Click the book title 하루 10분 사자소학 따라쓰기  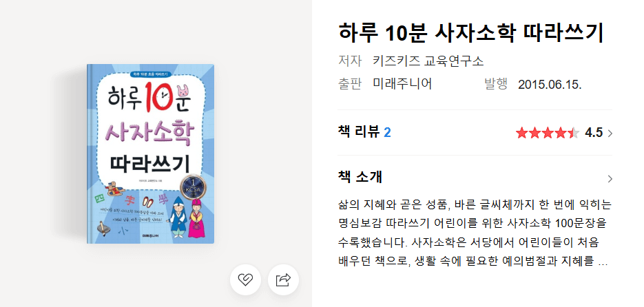(471, 33)
